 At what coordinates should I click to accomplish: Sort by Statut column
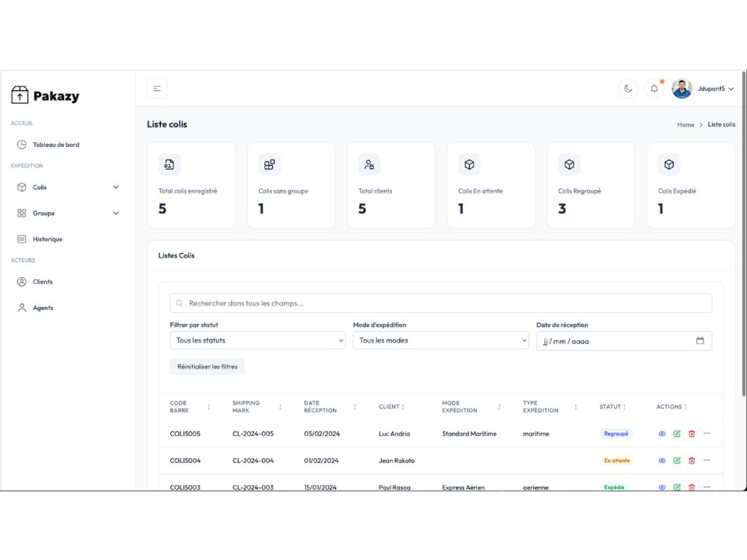pos(624,407)
